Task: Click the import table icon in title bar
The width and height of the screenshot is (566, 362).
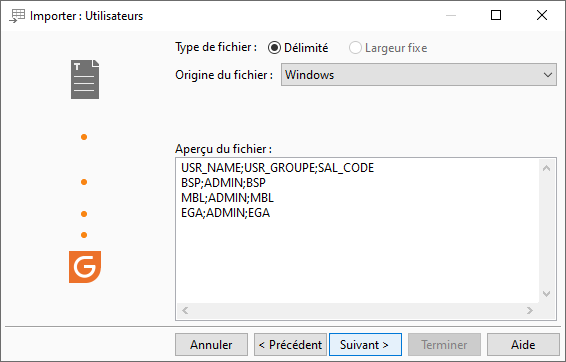Action: tap(17, 16)
